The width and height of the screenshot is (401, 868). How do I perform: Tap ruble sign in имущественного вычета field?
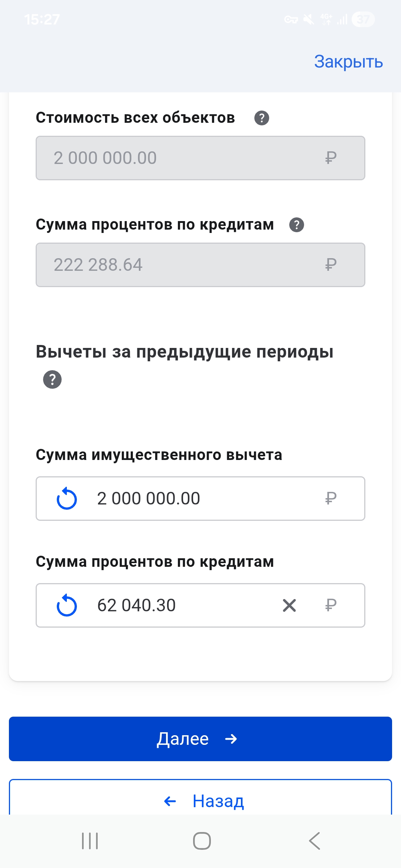330,499
